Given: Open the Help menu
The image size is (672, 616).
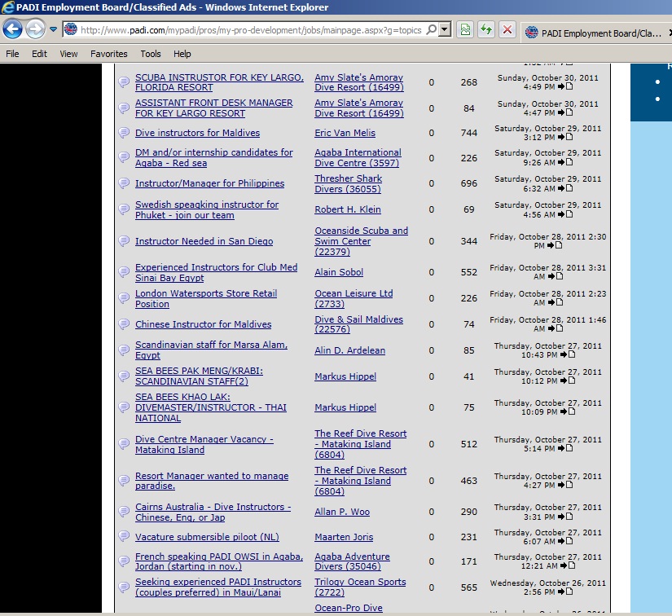Looking at the screenshot, I should click(x=182, y=54).
